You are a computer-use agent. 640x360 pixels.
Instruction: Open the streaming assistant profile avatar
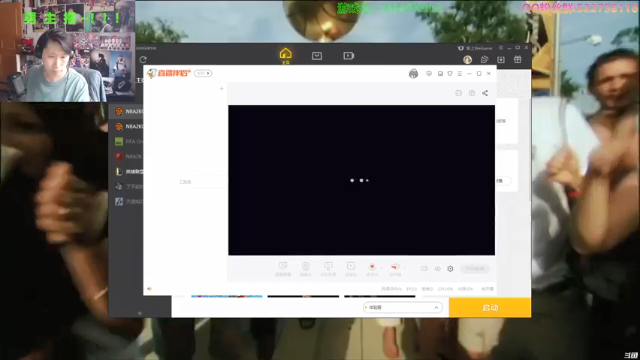point(413,73)
